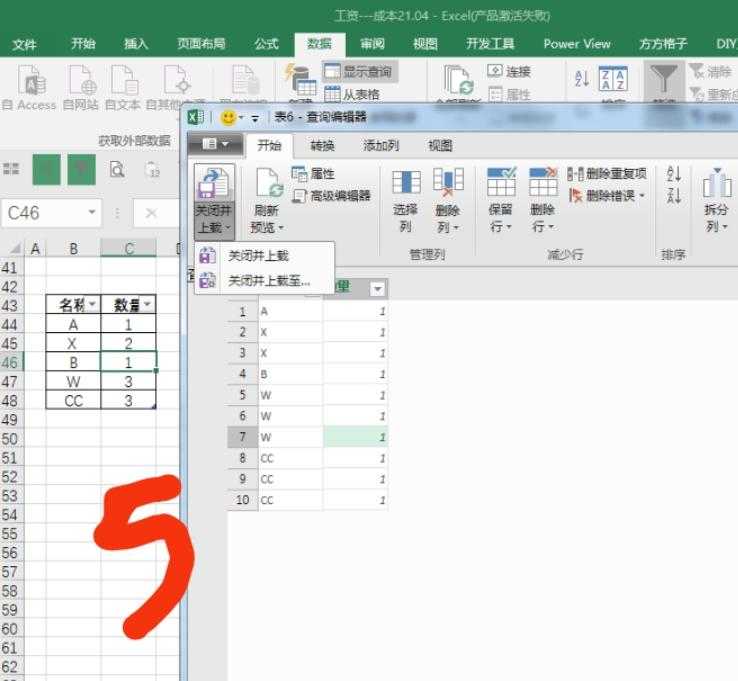
Task: Click the print preview magnifier icon
Action: tap(117, 169)
